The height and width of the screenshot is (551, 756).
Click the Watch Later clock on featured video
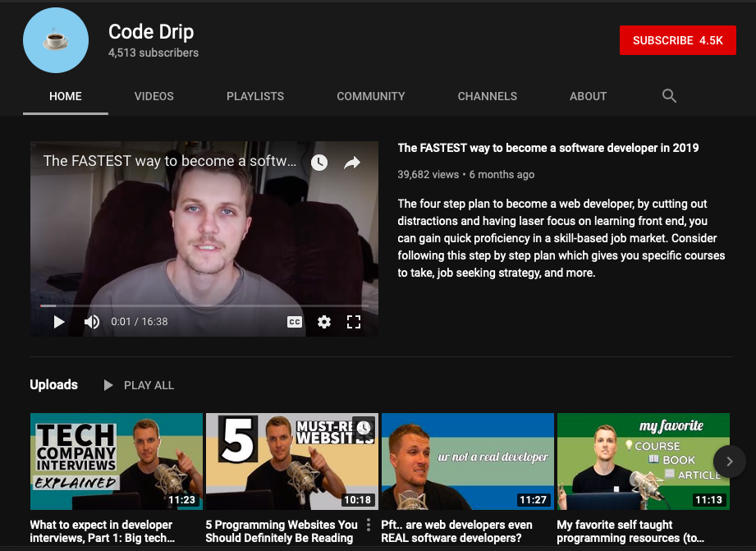(319, 163)
